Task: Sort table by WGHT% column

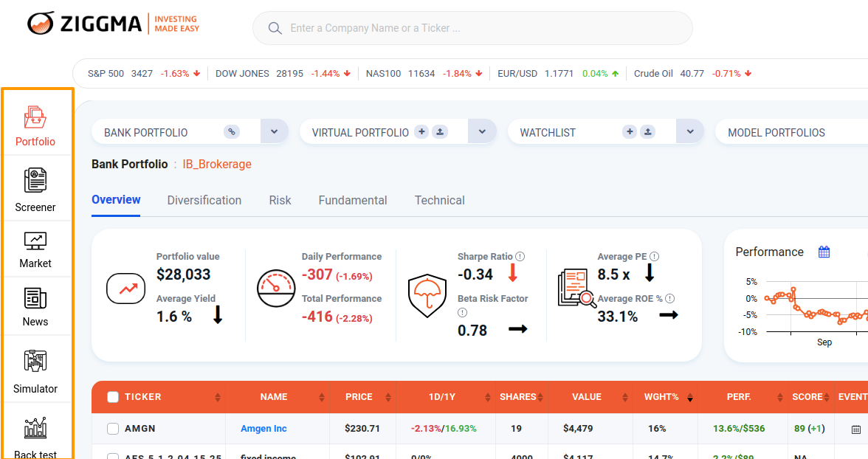Action: point(689,397)
